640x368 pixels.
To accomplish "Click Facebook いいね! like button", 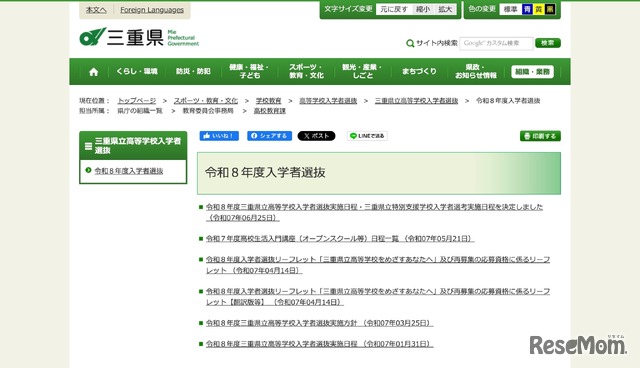I will point(219,136).
